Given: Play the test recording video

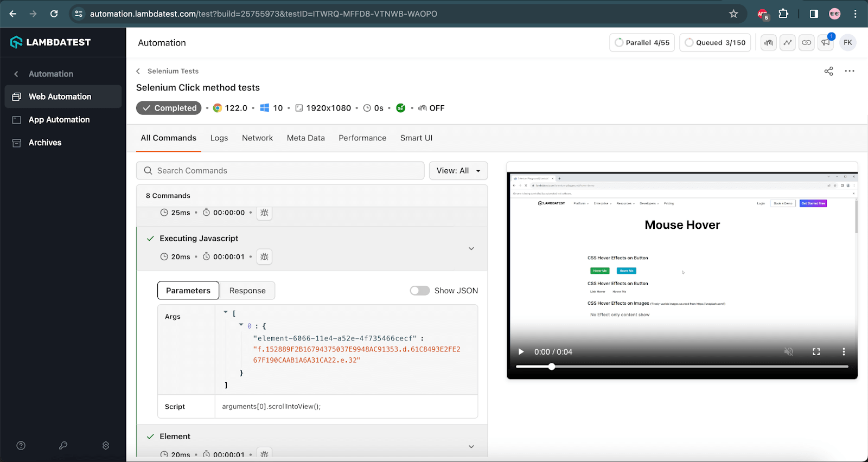Looking at the screenshot, I should click(x=521, y=352).
